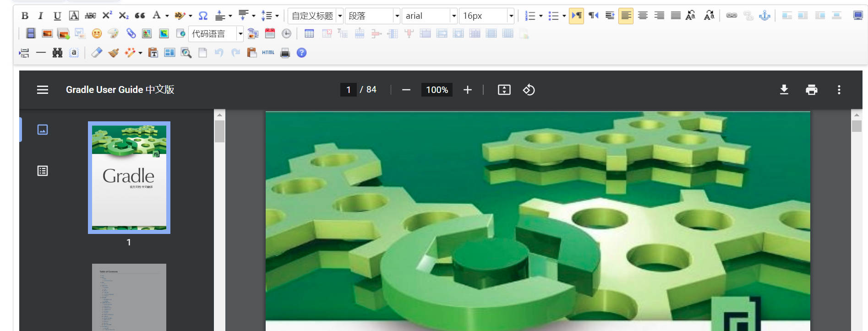Download the PDF document
The image size is (868, 331).
[x=784, y=90]
